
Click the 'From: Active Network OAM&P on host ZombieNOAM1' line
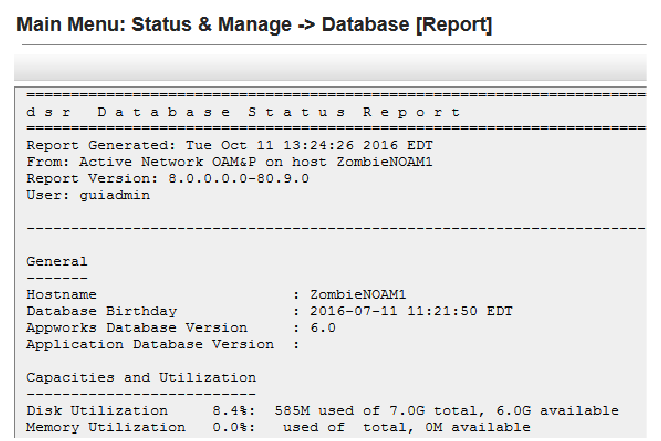pyautogui.click(x=229, y=162)
